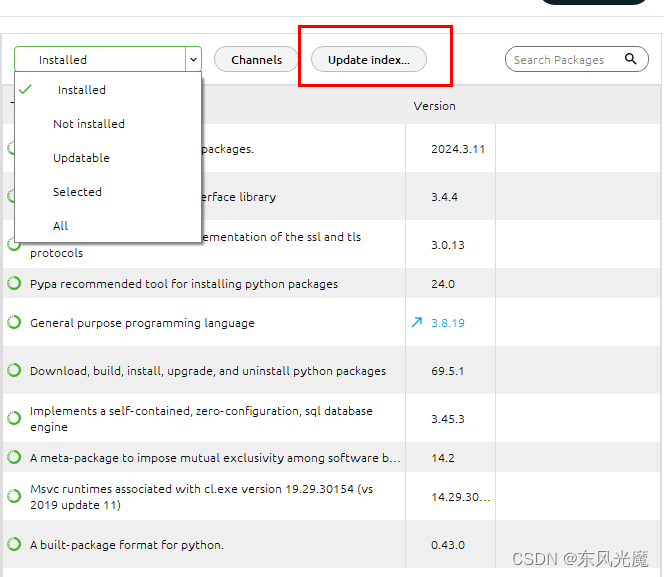
Task: Click 'Implements a self-contained, zero-configuration' description
Action: 201,419
